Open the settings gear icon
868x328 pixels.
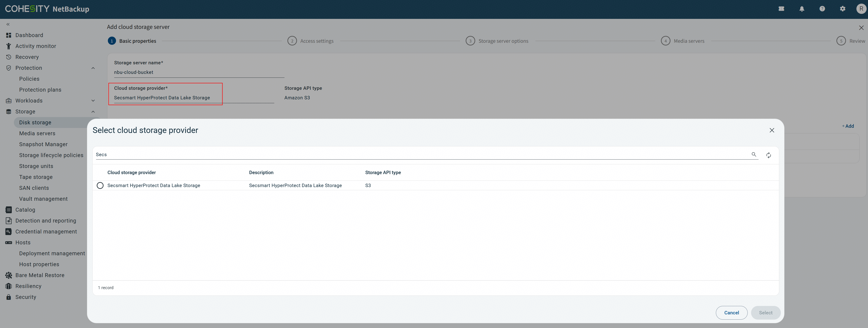tap(842, 9)
